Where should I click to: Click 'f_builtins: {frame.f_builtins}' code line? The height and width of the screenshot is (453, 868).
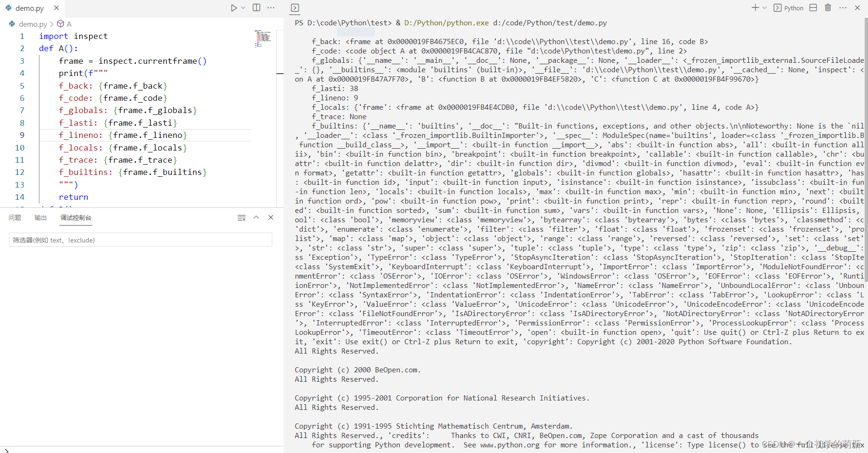point(133,172)
